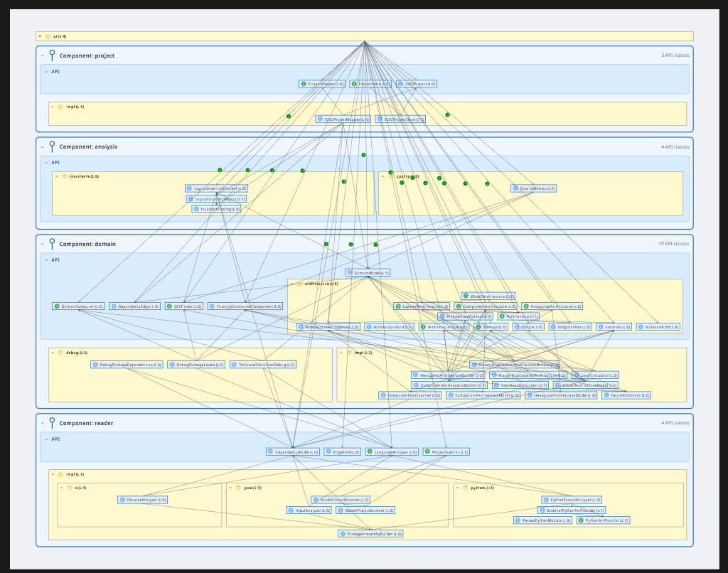Screen dimensions: 728x573
Task: Select the DebugPackageDependencies node
Action: pos(127,365)
